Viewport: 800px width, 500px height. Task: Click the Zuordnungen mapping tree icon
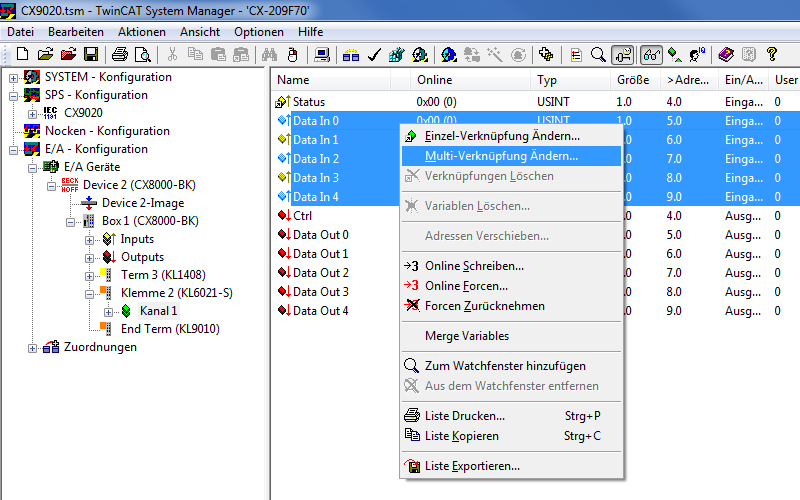pos(51,347)
